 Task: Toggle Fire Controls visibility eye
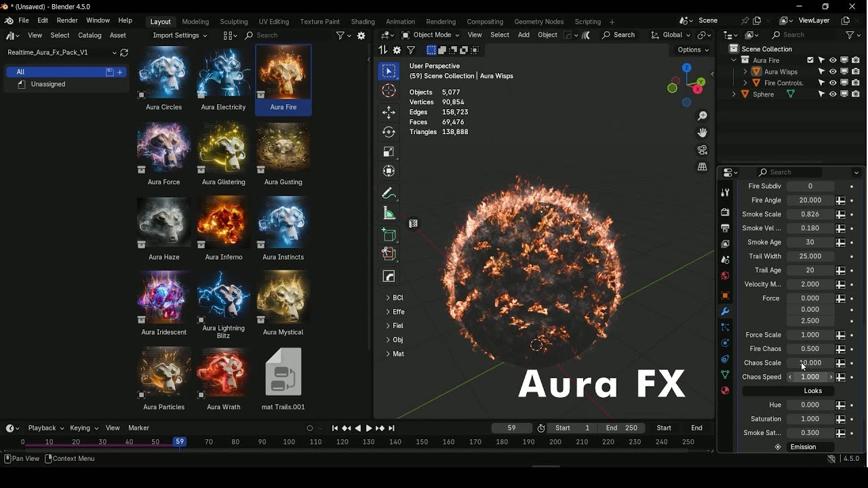point(833,83)
